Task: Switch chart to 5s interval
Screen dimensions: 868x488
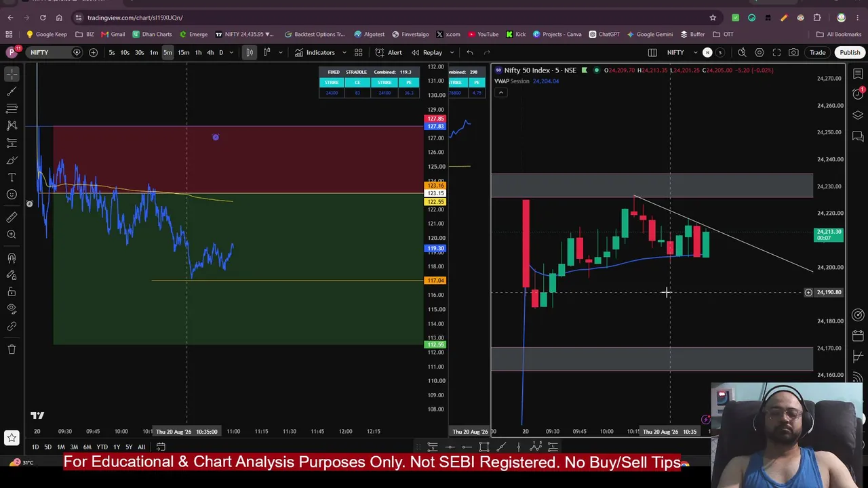Action: coord(112,52)
